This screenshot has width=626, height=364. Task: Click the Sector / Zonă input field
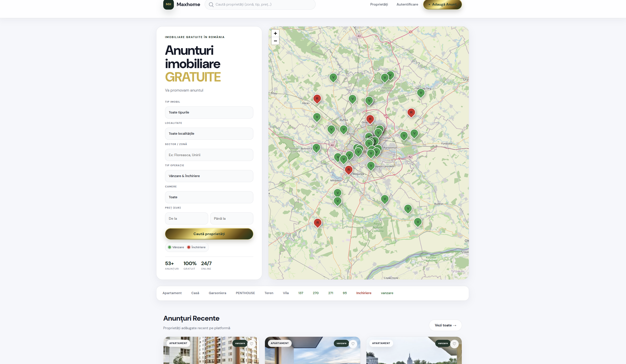[209, 155]
